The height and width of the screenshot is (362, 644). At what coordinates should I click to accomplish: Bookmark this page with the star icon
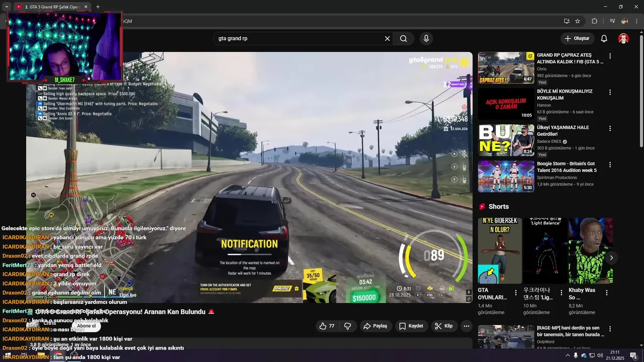(x=578, y=21)
